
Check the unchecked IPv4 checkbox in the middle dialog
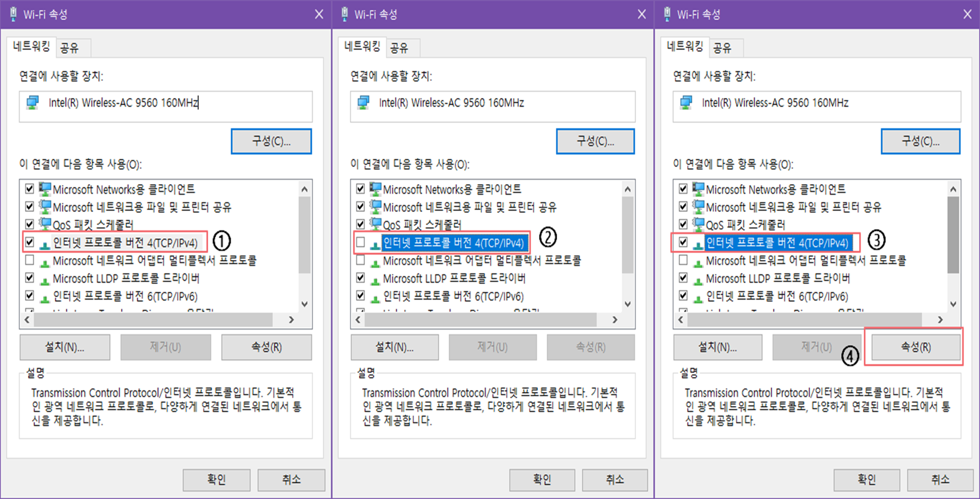pos(361,242)
